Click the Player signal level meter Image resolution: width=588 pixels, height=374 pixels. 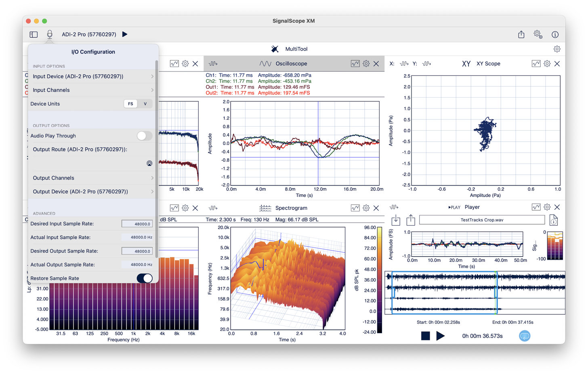555,246
